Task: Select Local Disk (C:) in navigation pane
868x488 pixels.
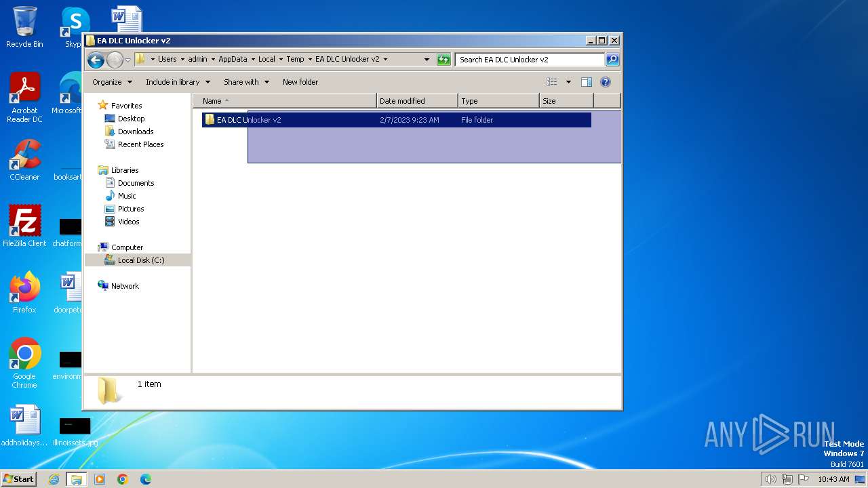Action: coord(135,260)
